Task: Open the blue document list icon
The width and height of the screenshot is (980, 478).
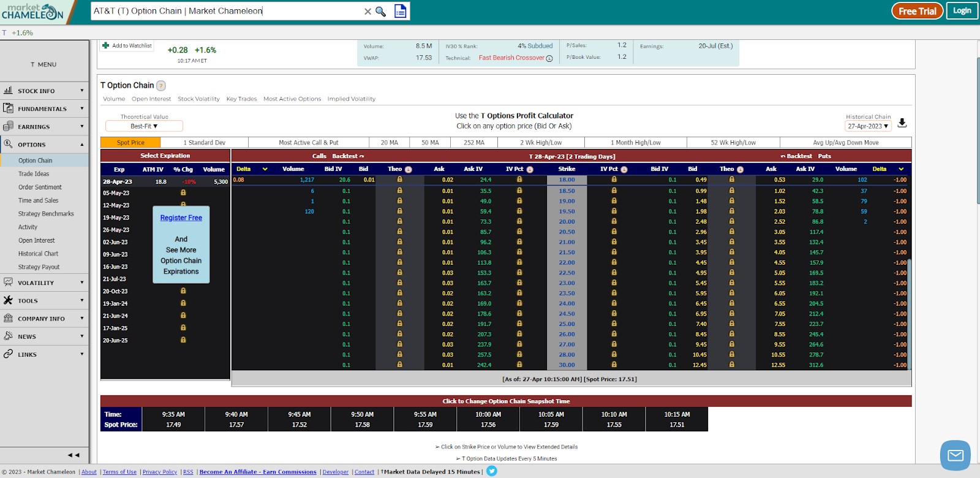Action: 400,11
